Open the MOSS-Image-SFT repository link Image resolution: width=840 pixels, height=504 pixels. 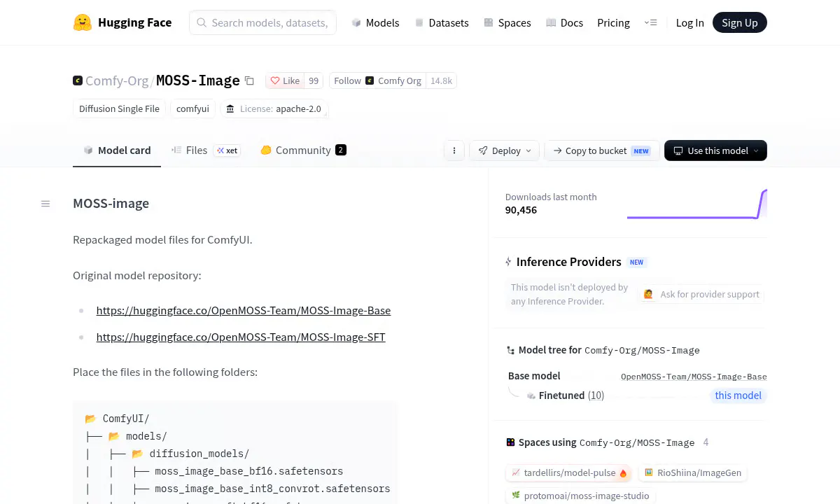[241, 337]
